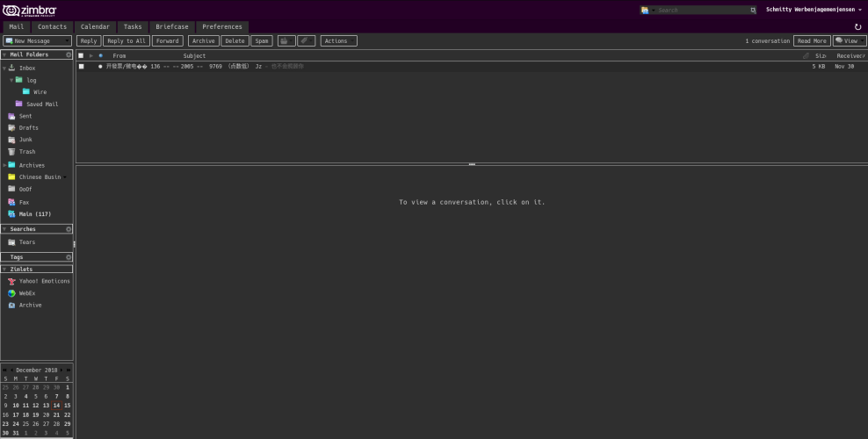Switch to the Briefcase tab

coord(172,26)
